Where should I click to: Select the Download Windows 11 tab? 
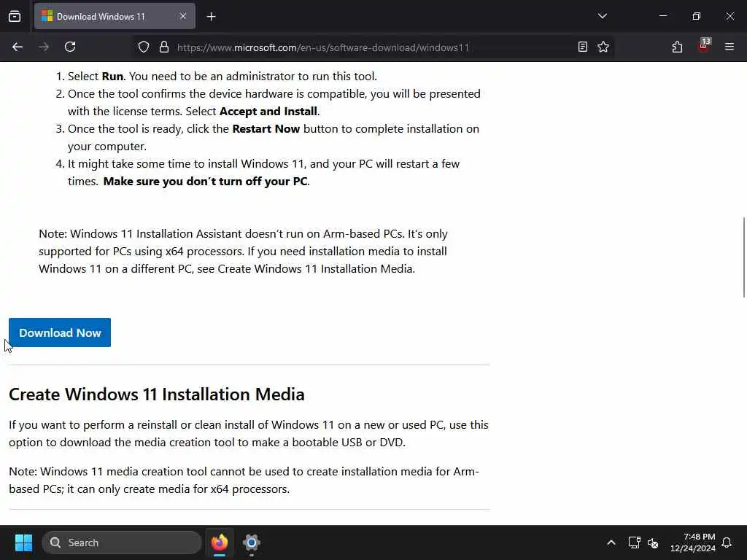click(x=115, y=16)
